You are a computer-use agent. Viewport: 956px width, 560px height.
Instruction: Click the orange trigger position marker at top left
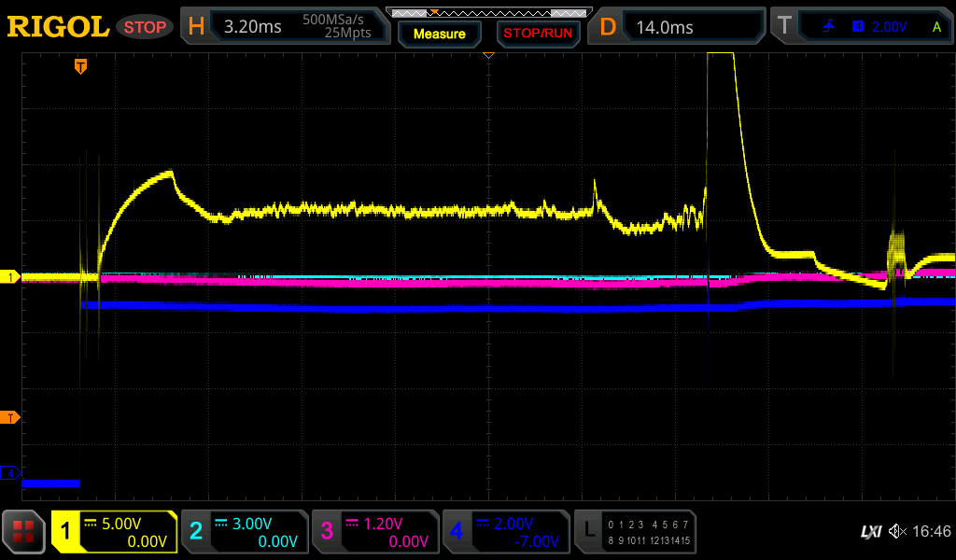coord(81,66)
